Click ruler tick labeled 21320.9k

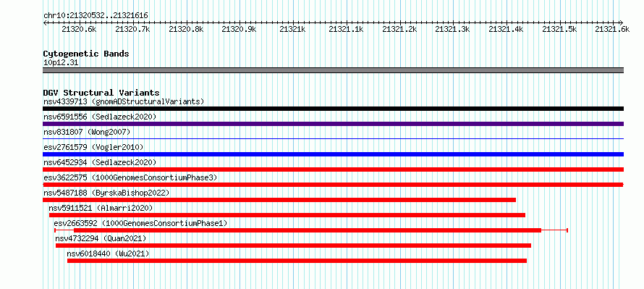click(239, 29)
